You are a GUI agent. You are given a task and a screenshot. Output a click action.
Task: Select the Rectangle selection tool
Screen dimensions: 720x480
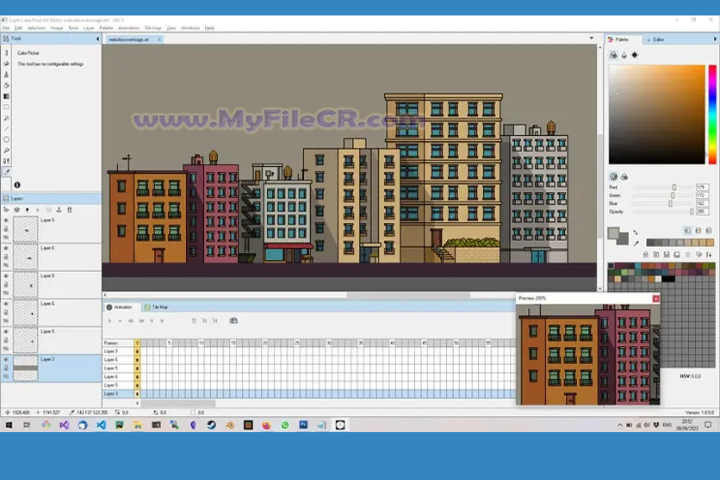click(6, 107)
